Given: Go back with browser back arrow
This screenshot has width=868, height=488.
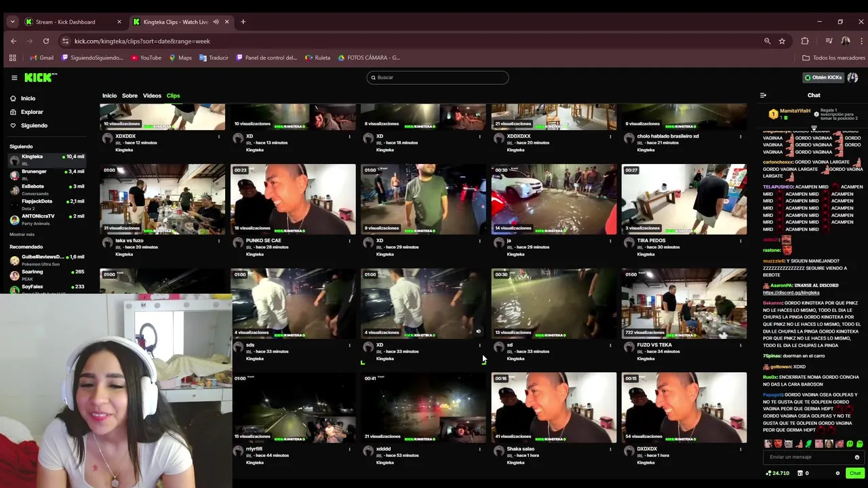Looking at the screenshot, I should point(14,41).
